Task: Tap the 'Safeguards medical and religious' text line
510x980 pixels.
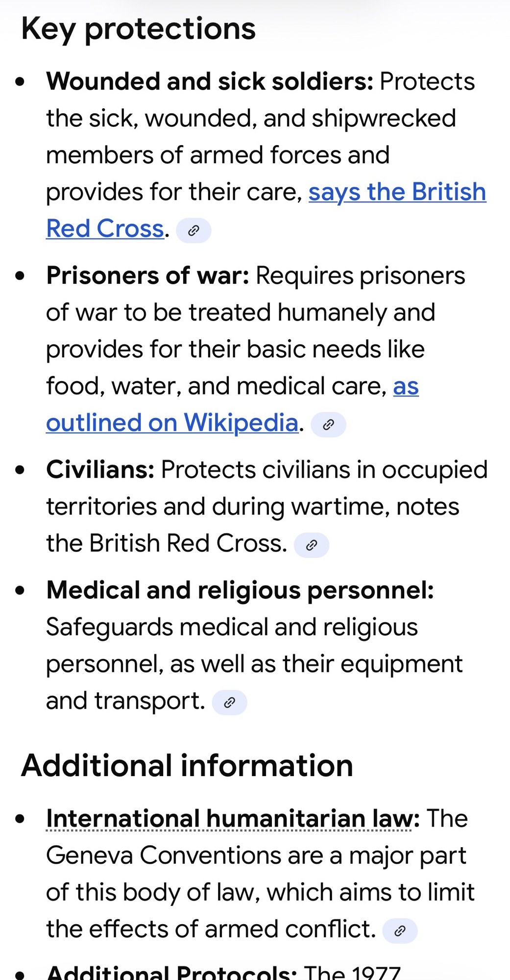Action: (x=232, y=627)
